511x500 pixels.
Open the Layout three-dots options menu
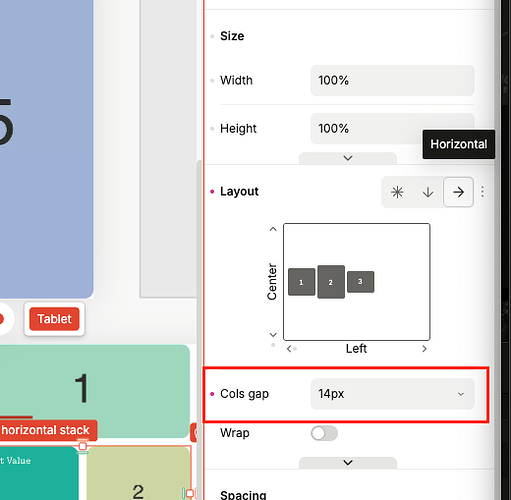tap(482, 192)
